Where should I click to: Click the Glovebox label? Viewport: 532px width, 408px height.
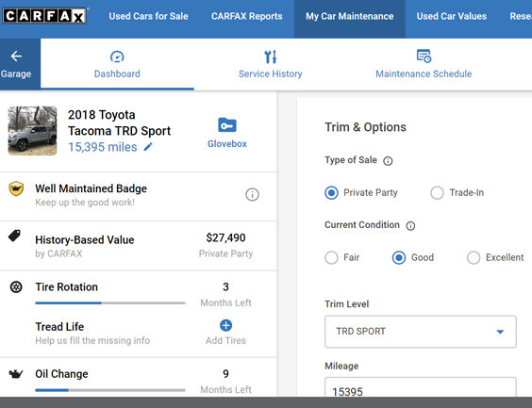tap(227, 143)
